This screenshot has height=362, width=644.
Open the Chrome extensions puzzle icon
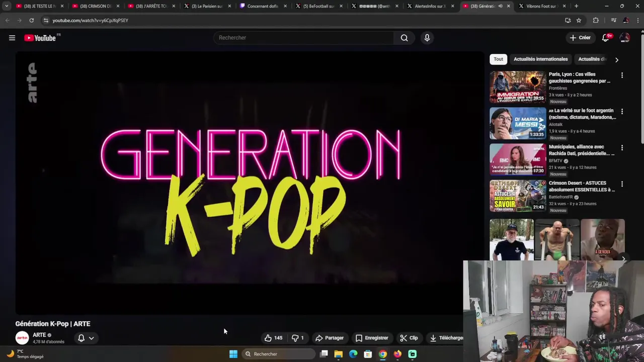pos(596,20)
